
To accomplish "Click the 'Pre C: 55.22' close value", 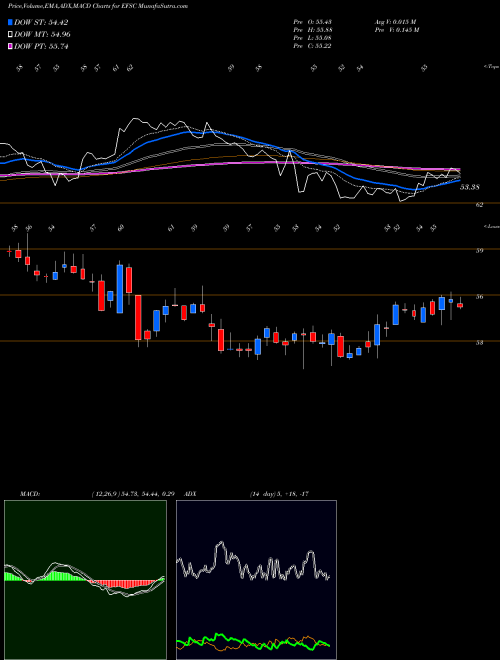I will [x=312, y=46].
